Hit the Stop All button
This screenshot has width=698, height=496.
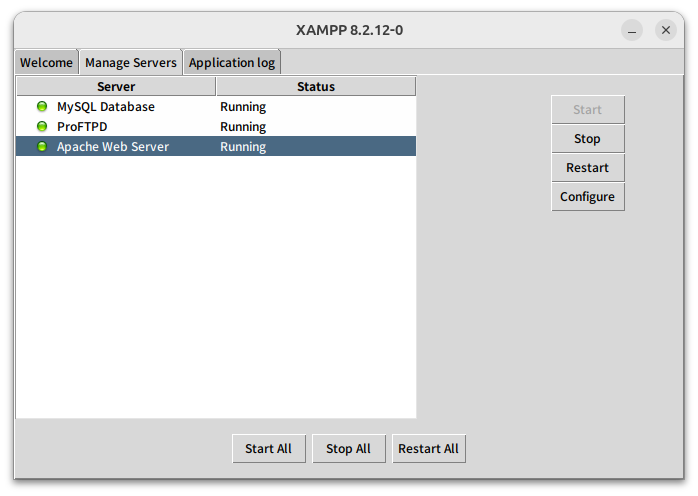[348, 449]
